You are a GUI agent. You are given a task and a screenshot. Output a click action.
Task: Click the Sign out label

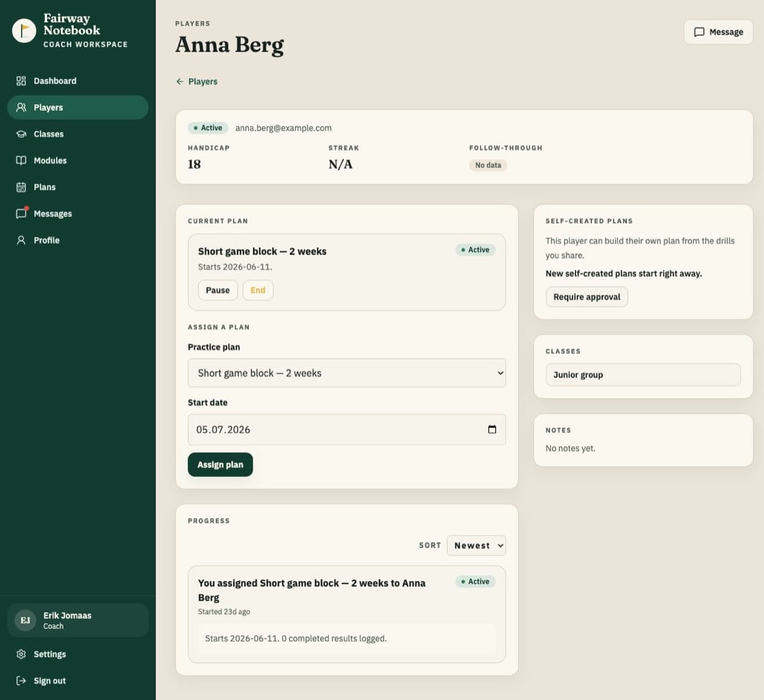[x=50, y=681]
